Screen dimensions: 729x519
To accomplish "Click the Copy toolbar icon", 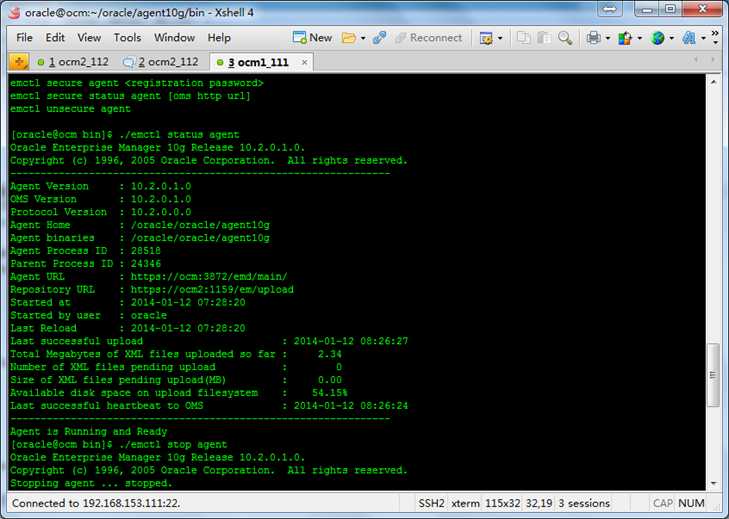I will (524, 38).
